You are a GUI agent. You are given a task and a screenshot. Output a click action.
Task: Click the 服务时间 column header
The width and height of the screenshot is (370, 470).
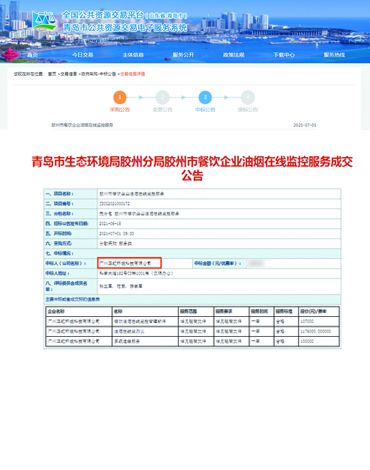click(x=259, y=311)
